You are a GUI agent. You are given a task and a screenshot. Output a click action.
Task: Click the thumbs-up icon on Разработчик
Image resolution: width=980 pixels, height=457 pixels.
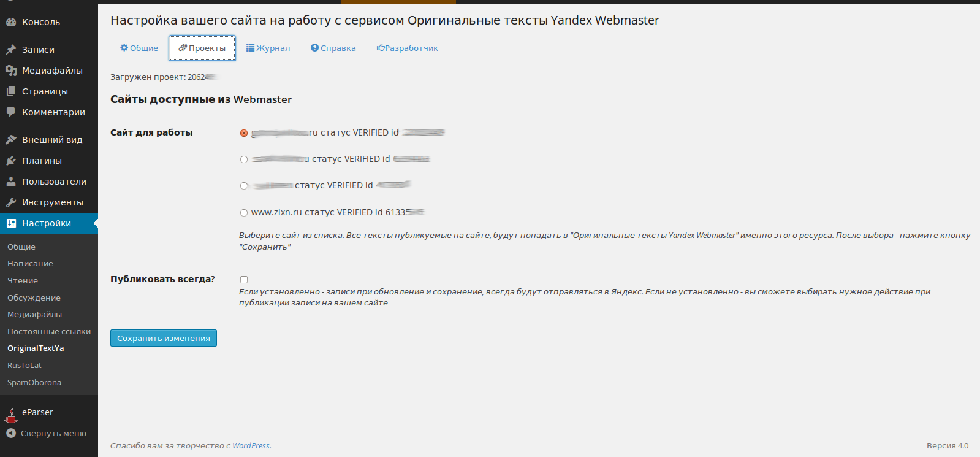coord(381,48)
